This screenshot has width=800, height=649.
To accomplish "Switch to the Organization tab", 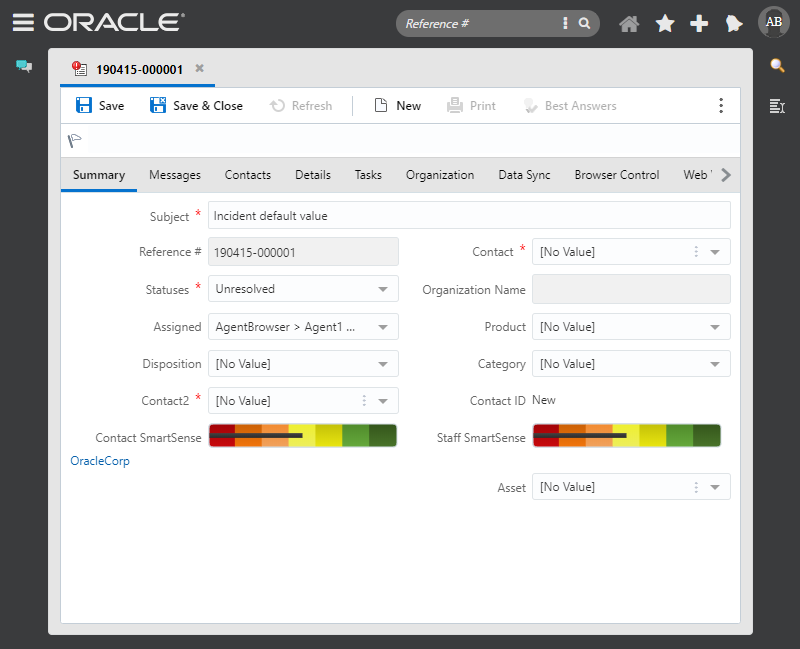I will [440, 174].
